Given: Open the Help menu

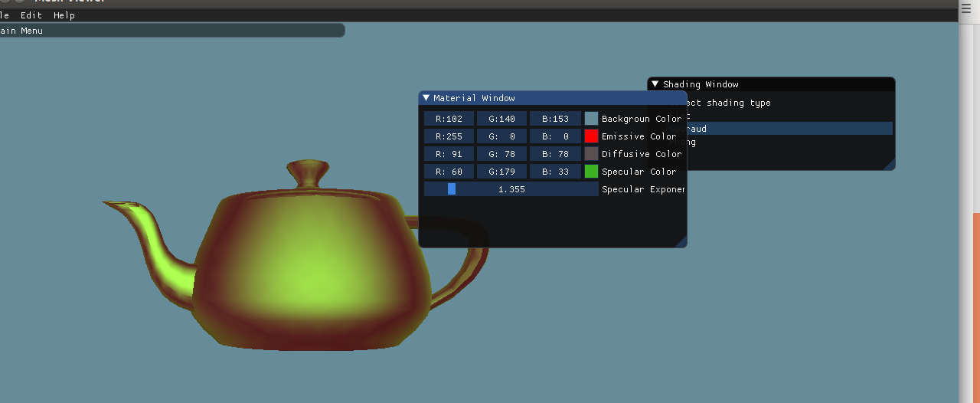Looking at the screenshot, I should 64,15.
